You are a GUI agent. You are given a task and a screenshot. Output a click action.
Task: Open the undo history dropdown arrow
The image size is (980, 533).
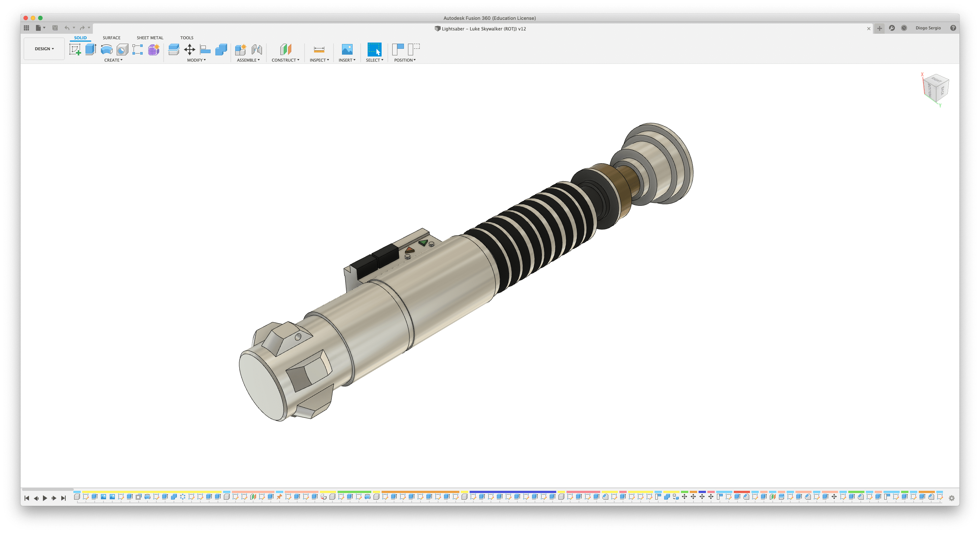(x=74, y=28)
